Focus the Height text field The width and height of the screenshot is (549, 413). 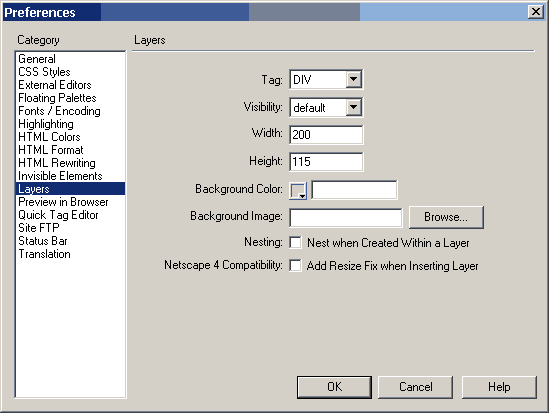(326, 162)
